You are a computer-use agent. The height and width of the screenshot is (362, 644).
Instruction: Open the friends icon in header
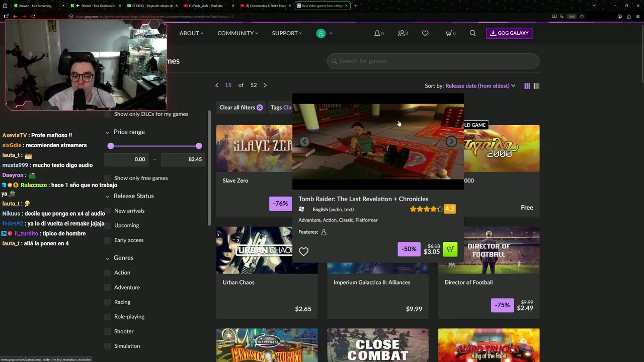click(x=401, y=33)
